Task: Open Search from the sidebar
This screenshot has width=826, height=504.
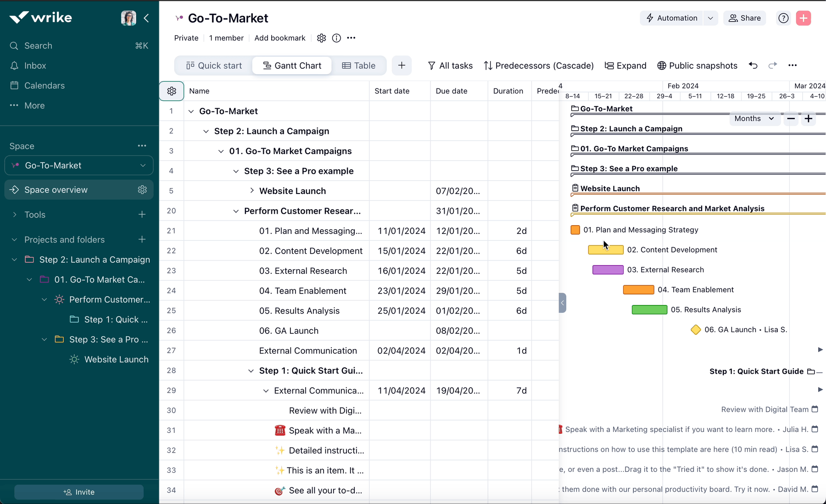Action: pyautogui.click(x=38, y=45)
